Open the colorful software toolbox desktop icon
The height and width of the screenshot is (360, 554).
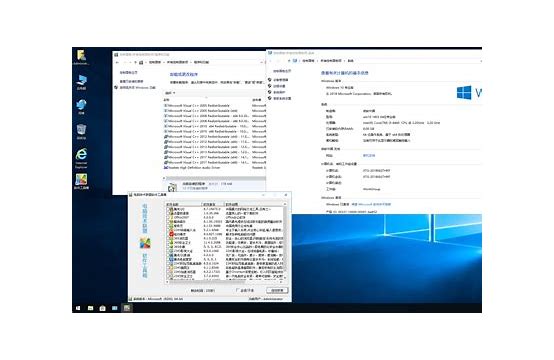81,182
